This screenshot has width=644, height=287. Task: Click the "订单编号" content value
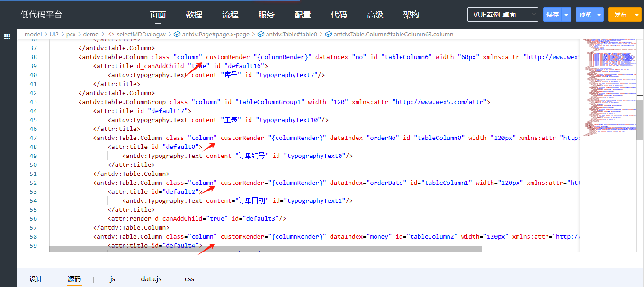tap(252, 156)
